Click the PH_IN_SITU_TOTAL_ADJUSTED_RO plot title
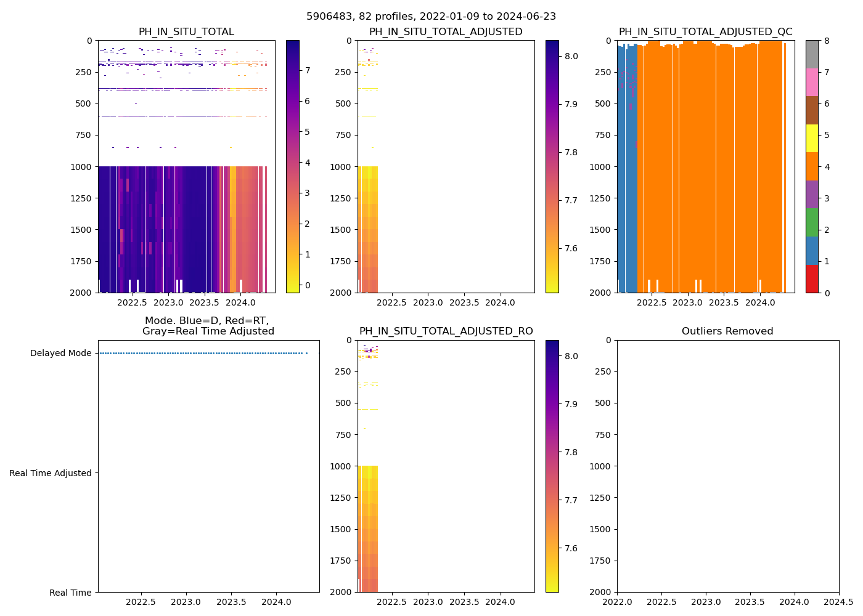 (446, 331)
